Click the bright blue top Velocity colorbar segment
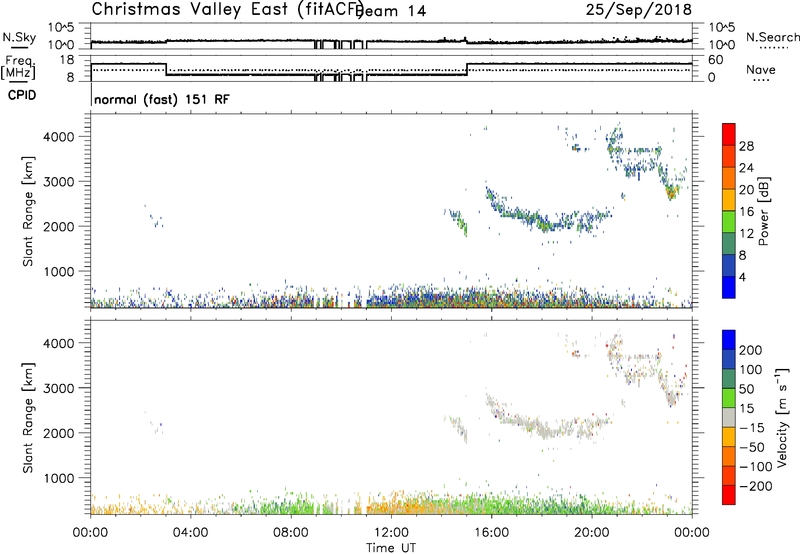Viewport: 800px width, 554px height. [x=729, y=340]
